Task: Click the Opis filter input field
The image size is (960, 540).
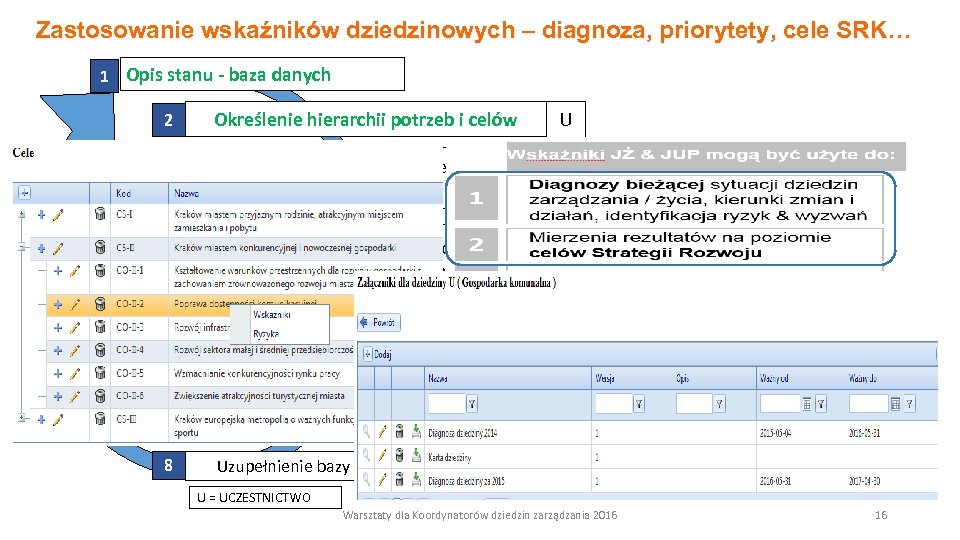Action: click(694, 403)
